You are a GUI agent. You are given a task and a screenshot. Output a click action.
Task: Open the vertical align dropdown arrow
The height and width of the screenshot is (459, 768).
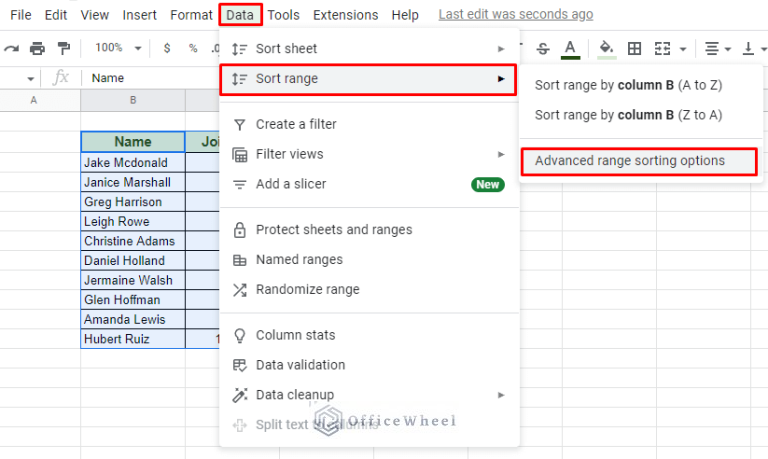pyautogui.click(x=763, y=49)
